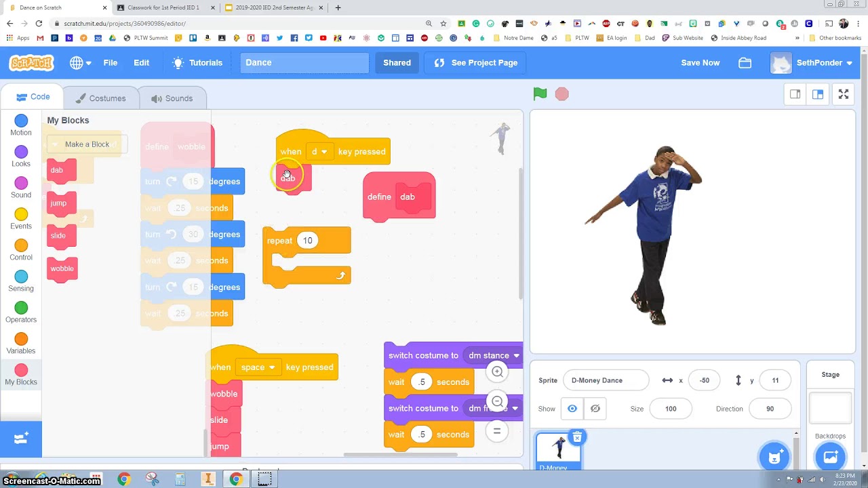Click the green flag to run
Image resolution: width=868 pixels, height=488 pixels.
click(x=540, y=94)
